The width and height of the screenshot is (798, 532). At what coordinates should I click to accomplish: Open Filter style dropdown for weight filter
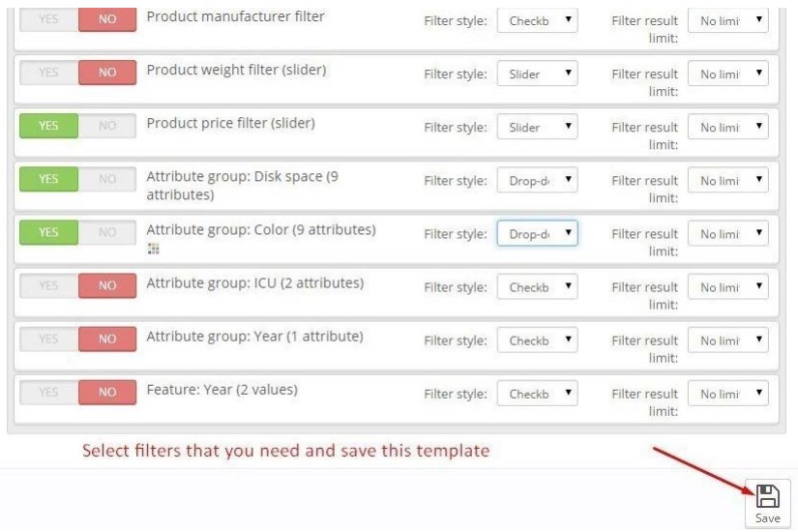pyautogui.click(x=537, y=74)
